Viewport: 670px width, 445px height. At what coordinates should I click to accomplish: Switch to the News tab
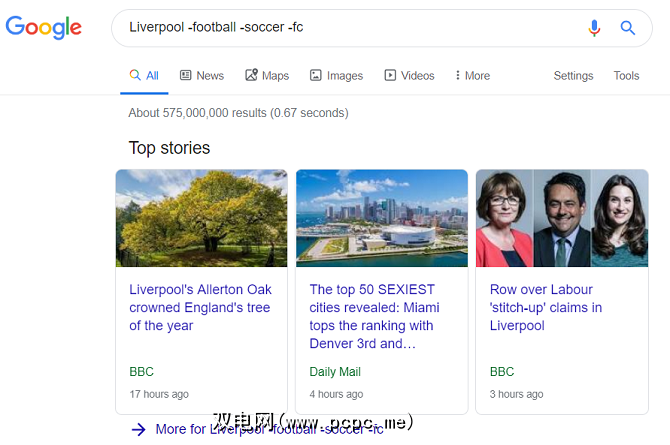(x=209, y=75)
